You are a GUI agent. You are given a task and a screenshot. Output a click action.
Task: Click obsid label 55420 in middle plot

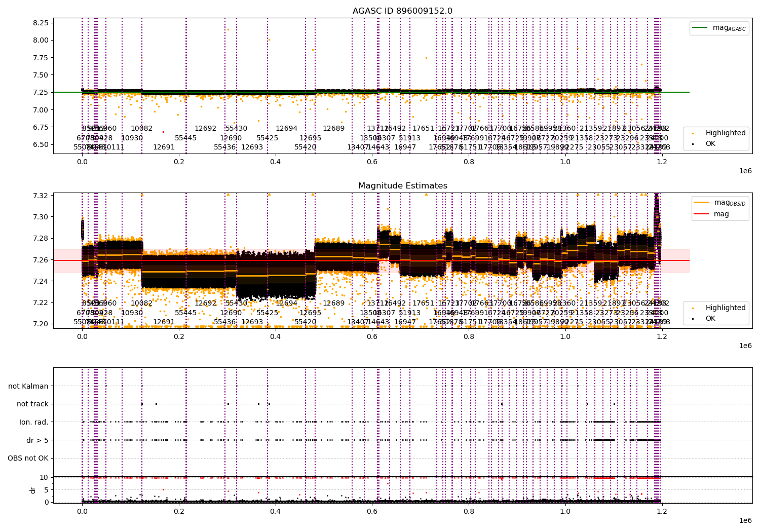(305, 322)
